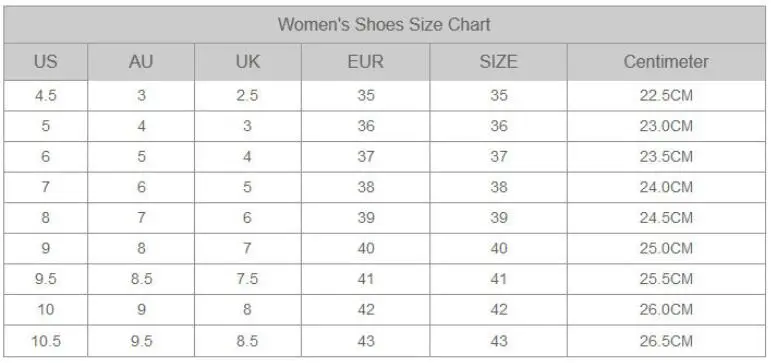Click the AU 9.5 cell
This screenshot has width=773, height=363.
coord(141,341)
